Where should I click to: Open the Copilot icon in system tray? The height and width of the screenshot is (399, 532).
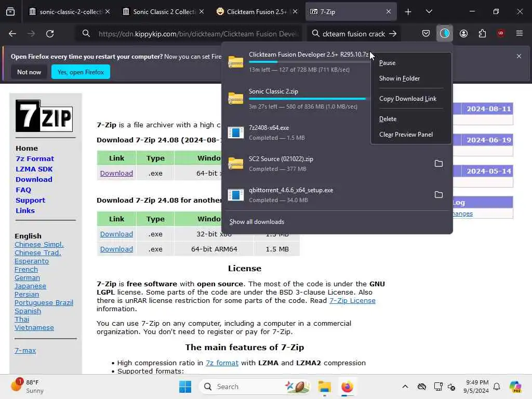(515, 387)
